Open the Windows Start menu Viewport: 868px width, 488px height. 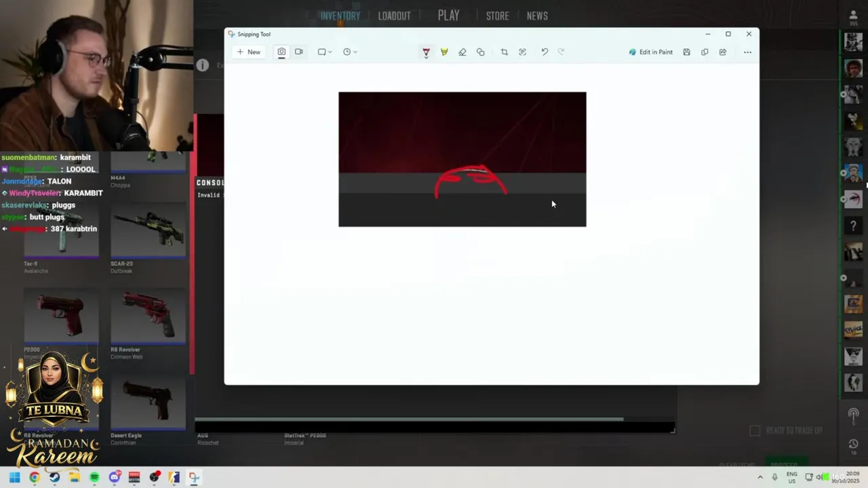pos(14,477)
